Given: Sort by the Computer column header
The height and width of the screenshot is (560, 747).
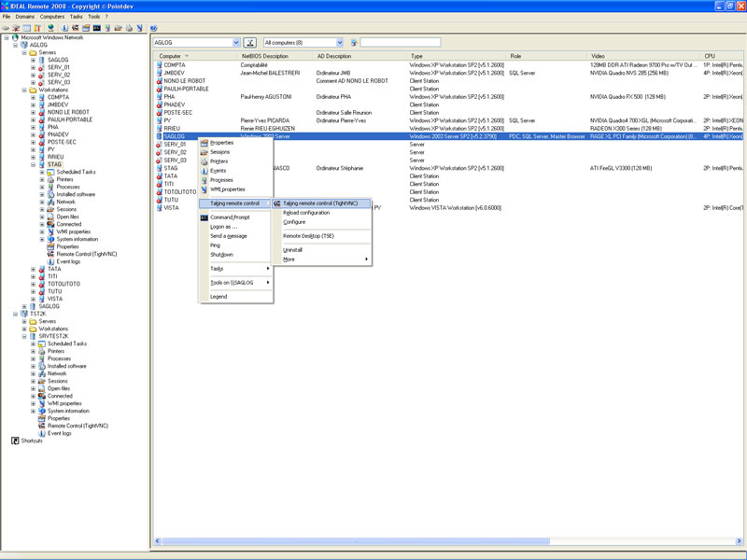Looking at the screenshot, I should tap(196, 56).
